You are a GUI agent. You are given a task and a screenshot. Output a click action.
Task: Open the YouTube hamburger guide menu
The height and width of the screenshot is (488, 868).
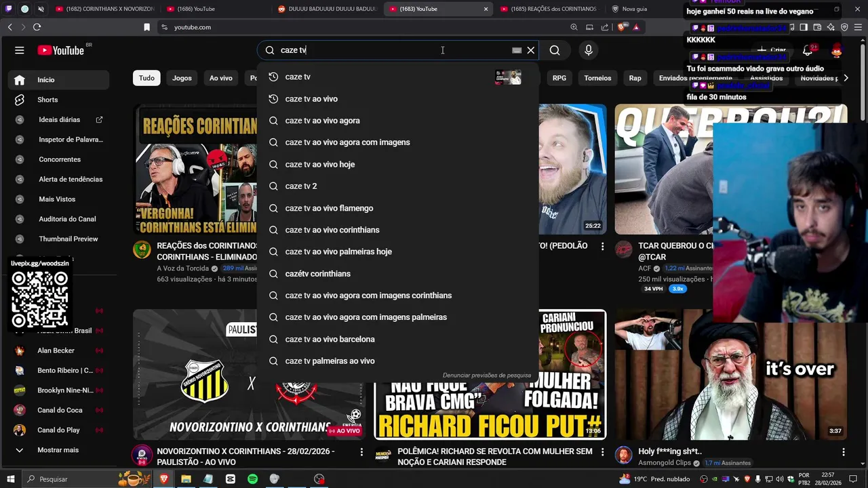pos(20,50)
